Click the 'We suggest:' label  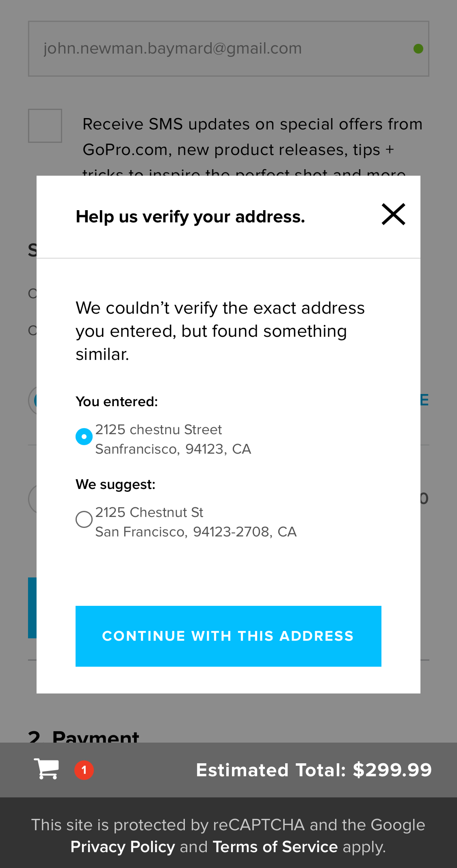(x=115, y=485)
